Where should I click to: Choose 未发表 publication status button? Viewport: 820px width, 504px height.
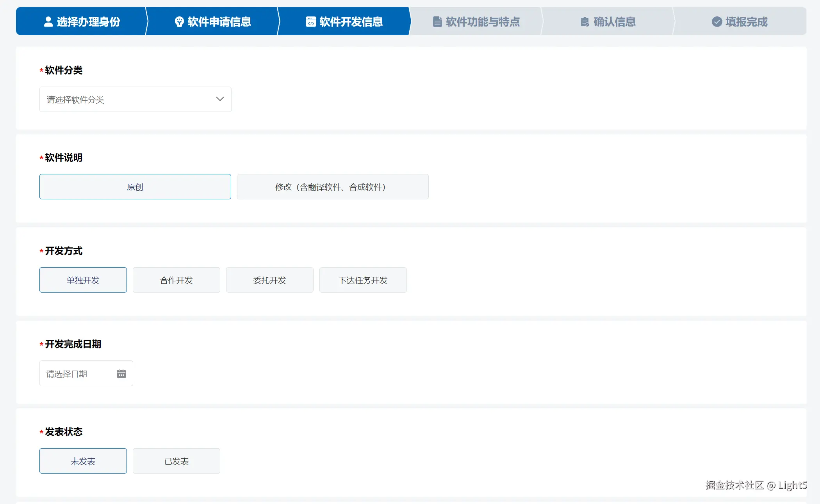click(x=83, y=461)
